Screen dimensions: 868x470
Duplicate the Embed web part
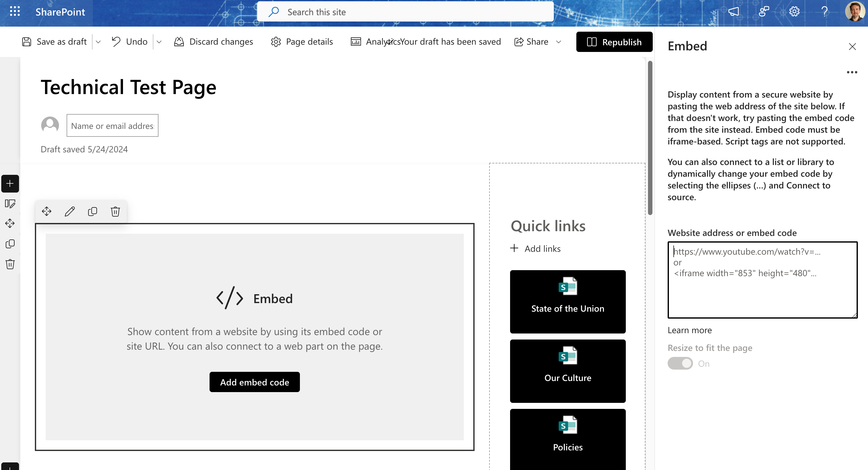(92, 212)
